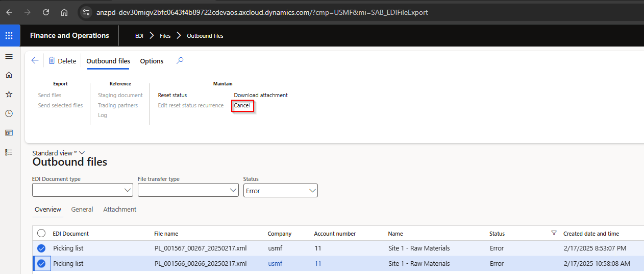Click Cancel in the Maintain group
This screenshot has width=644, height=274.
(242, 105)
